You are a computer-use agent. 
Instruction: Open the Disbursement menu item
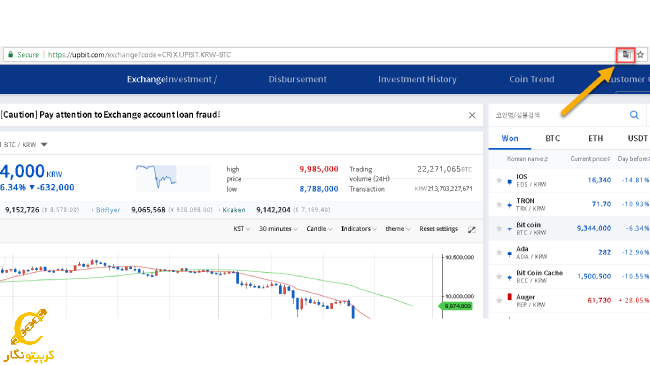tap(298, 79)
